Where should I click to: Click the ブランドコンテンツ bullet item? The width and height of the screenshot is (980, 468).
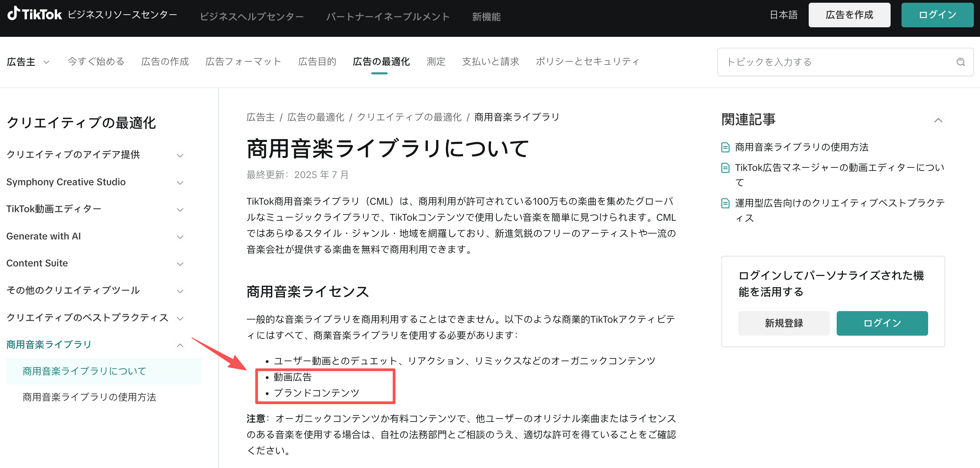[x=316, y=393]
